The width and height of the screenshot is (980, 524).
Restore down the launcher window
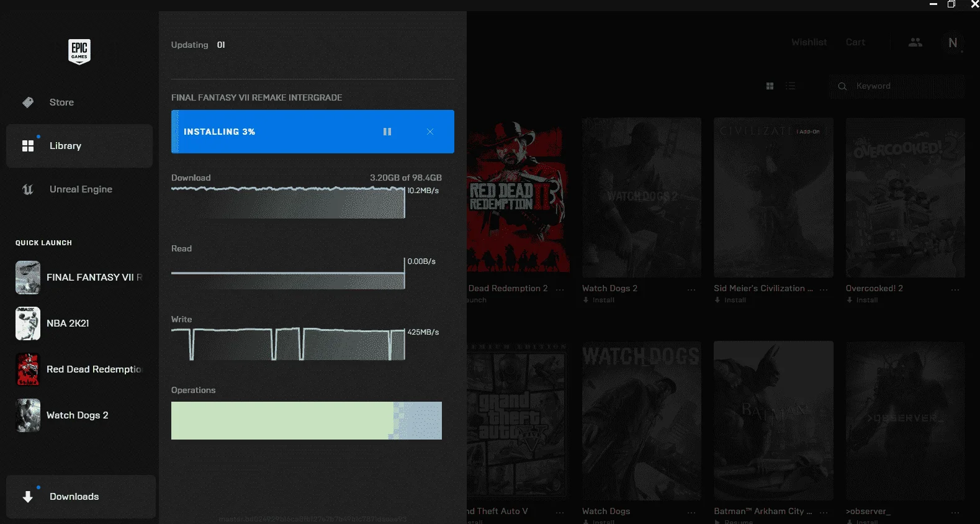coord(951,4)
